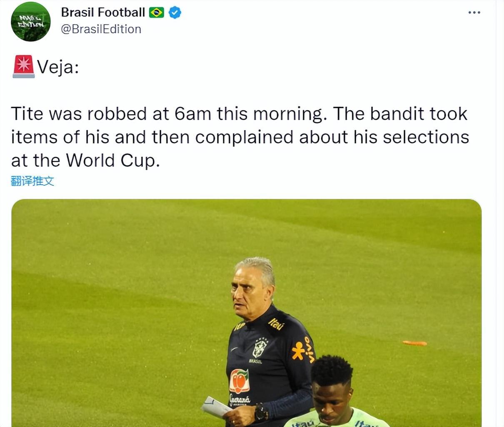Click the Brasil Football display name
The image size is (504, 427).
[103, 13]
